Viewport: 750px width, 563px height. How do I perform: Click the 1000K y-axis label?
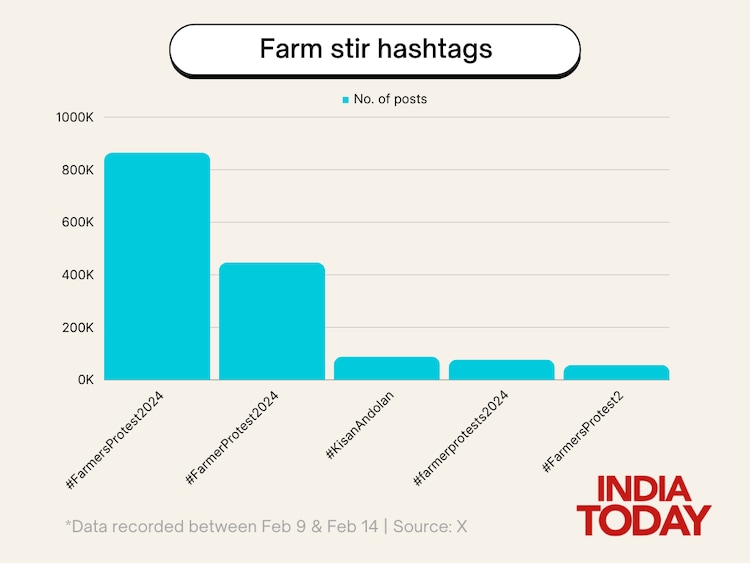75,118
